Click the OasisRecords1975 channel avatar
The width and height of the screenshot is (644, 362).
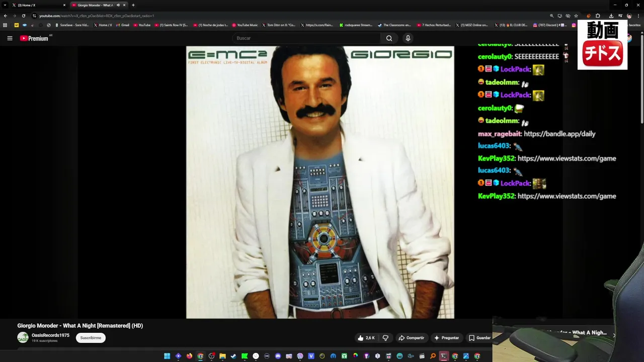(23, 338)
